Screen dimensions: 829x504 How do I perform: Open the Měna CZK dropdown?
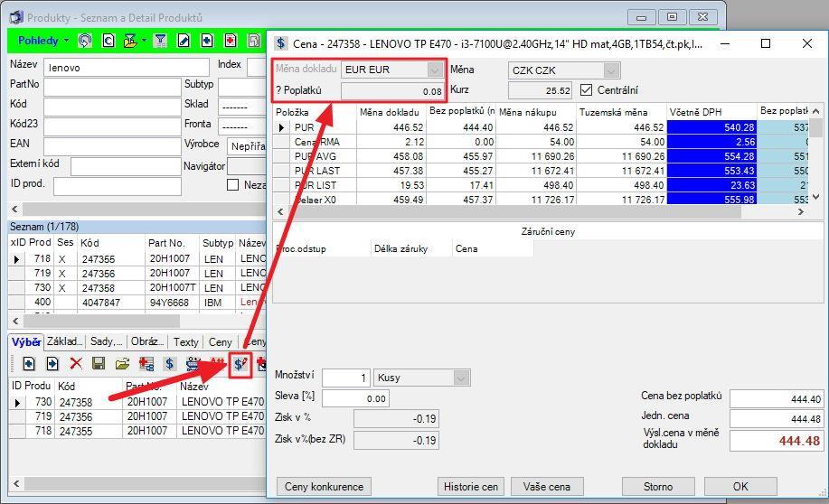[x=610, y=70]
